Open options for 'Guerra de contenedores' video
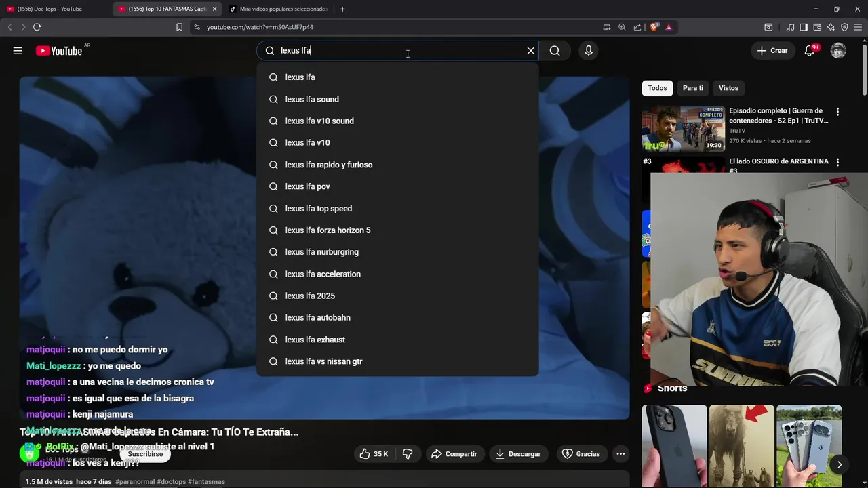Image resolution: width=868 pixels, height=488 pixels. point(837,112)
